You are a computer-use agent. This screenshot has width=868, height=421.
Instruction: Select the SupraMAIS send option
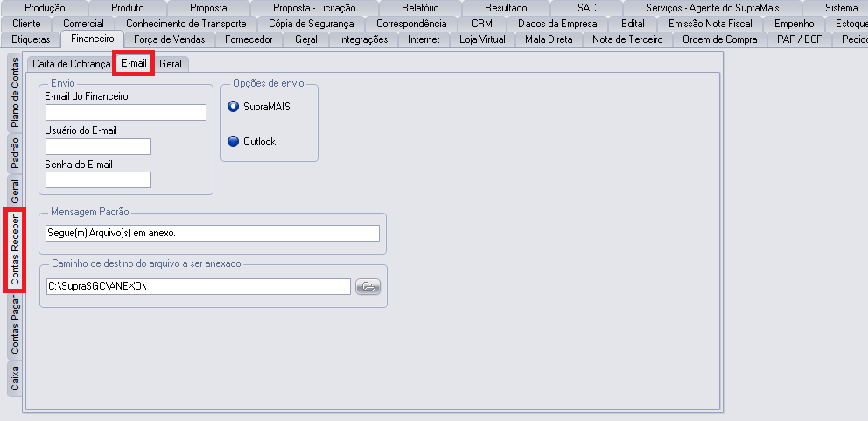coord(234,107)
